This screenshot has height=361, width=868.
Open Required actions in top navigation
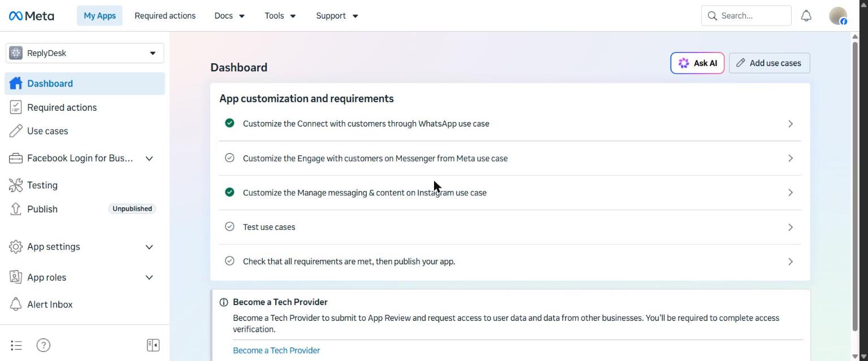[x=165, y=16]
